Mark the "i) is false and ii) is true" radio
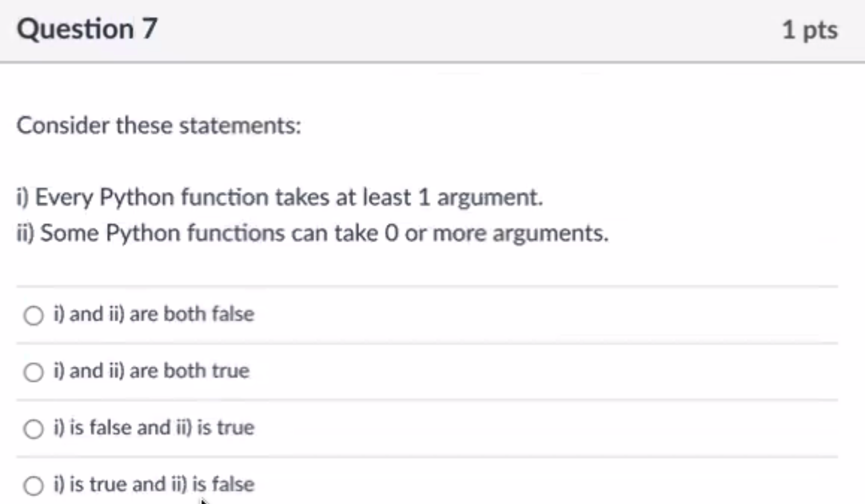Screen dimensions: 865x504 (33, 428)
